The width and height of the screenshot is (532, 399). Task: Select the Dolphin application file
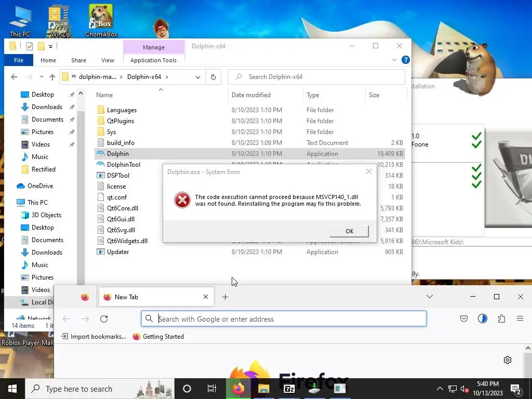[x=250, y=154]
